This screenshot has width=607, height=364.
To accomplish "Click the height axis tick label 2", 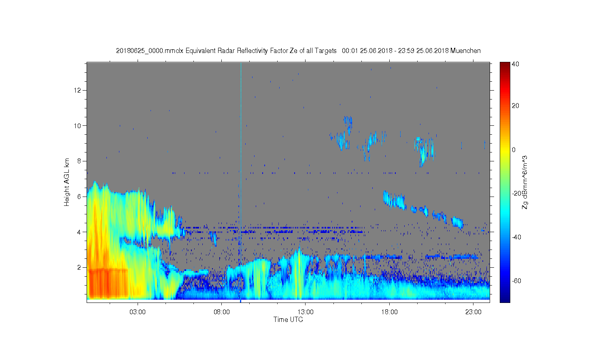I will tap(79, 268).
